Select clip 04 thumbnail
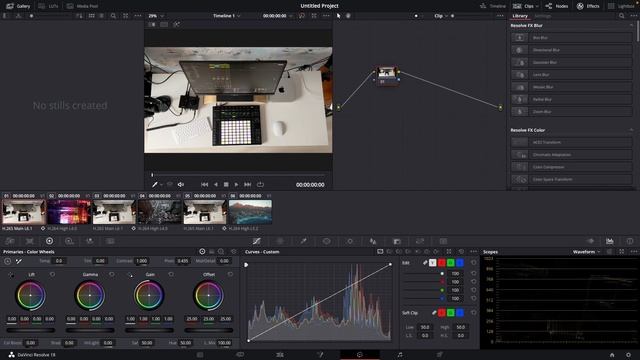640x360 pixels. click(160, 212)
